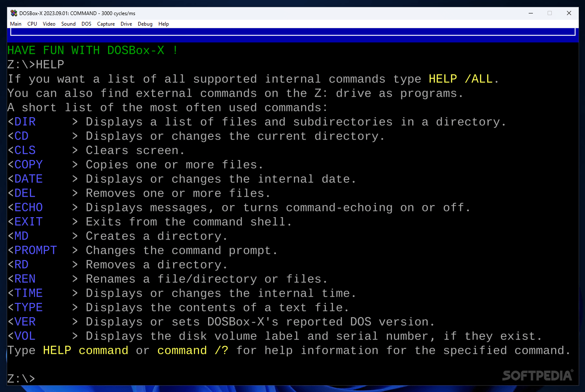Maximize the DOSBox-X window
Image resolution: width=585 pixels, height=392 pixels.
pyautogui.click(x=550, y=13)
